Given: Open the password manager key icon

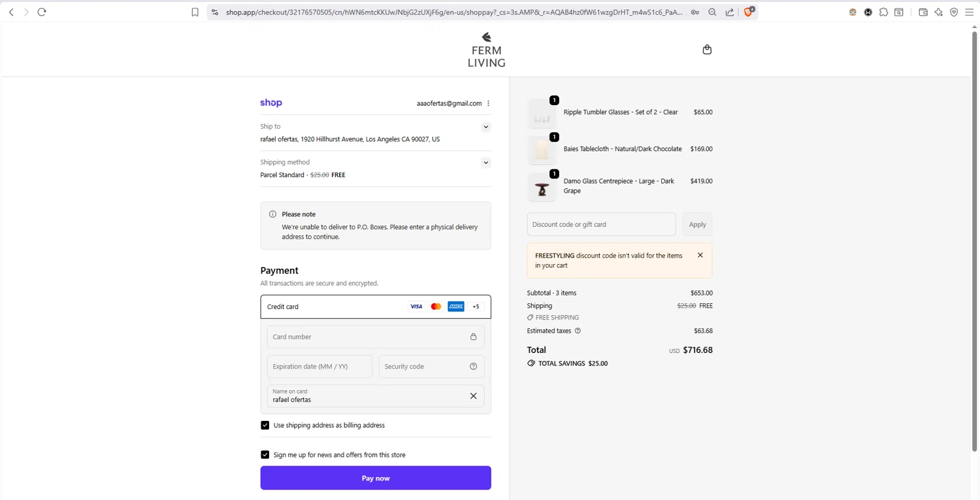Looking at the screenshot, I should [x=695, y=12].
